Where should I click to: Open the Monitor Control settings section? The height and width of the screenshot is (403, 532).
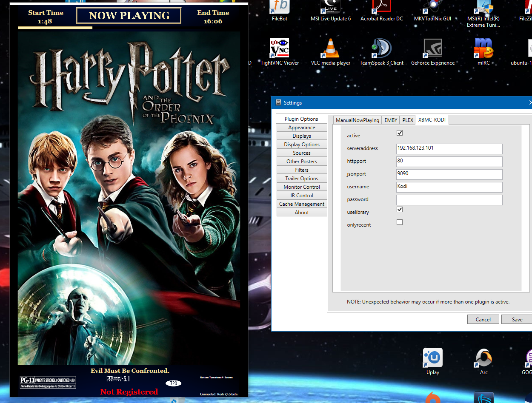pyautogui.click(x=302, y=187)
